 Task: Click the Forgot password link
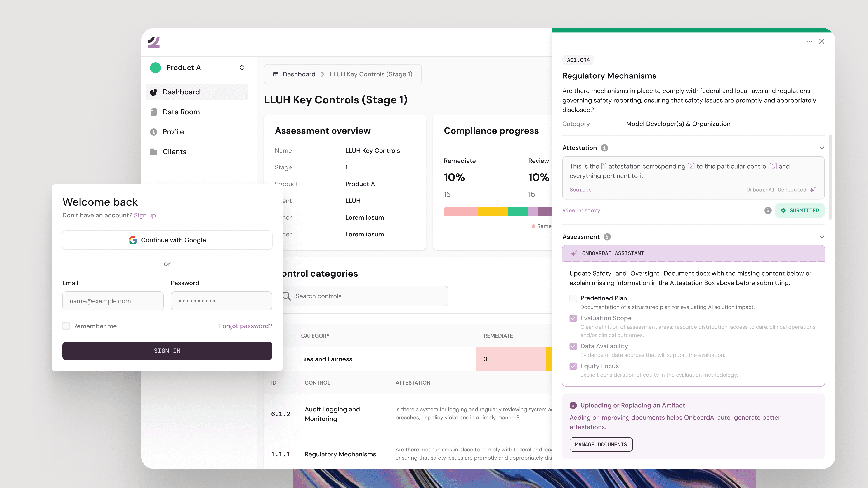click(245, 326)
